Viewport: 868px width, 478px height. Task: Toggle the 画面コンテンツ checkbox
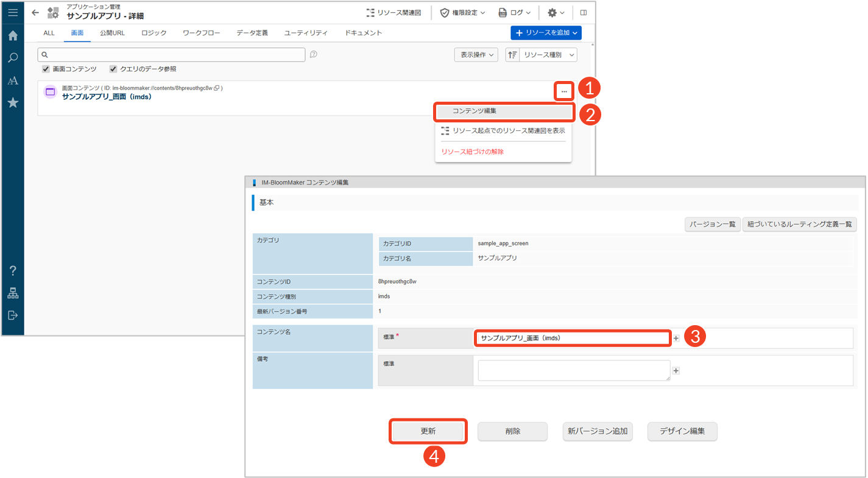tap(46, 69)
